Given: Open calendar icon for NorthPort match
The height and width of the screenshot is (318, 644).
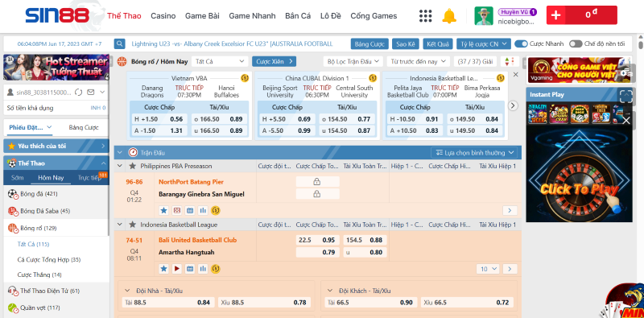Looking at the screenshot, I should [190, 210].
